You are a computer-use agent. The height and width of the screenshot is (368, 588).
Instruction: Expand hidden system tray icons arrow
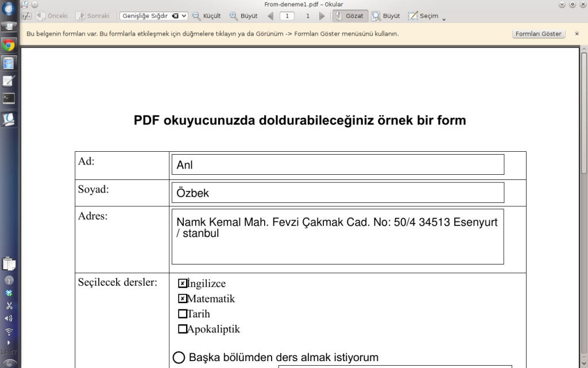click(9, 343)
